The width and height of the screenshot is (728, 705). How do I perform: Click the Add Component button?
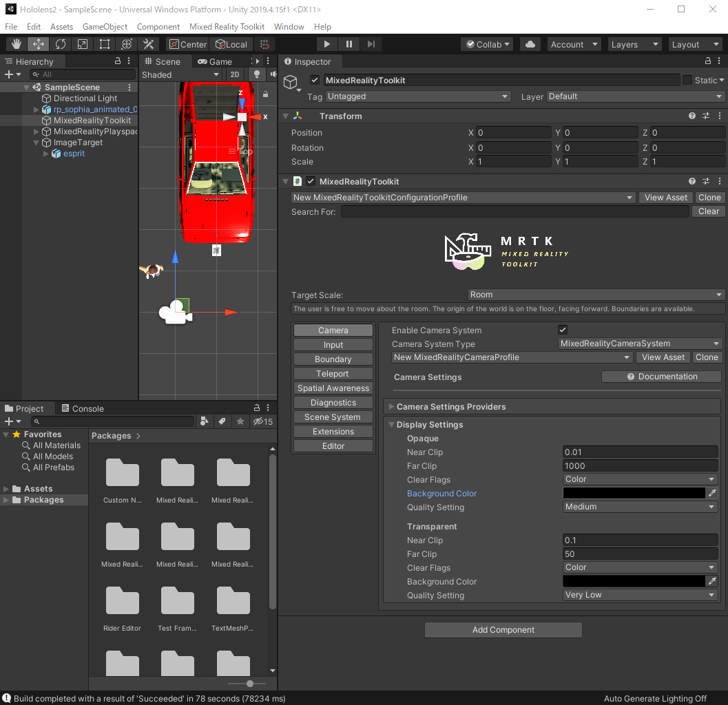[x=503, y=630]
